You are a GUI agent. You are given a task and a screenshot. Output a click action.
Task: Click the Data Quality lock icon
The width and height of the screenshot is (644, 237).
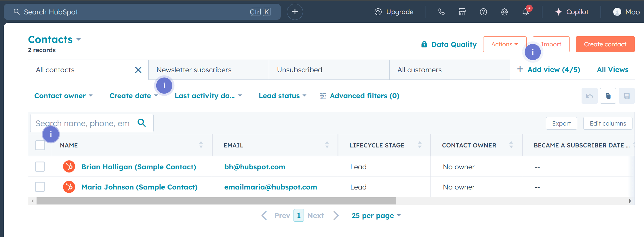click(x=424, y=44)
